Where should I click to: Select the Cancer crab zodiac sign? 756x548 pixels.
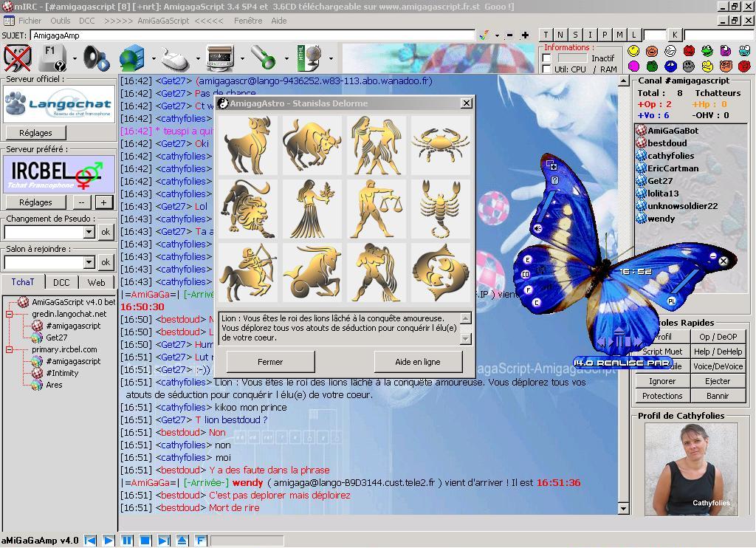[440, 145]
